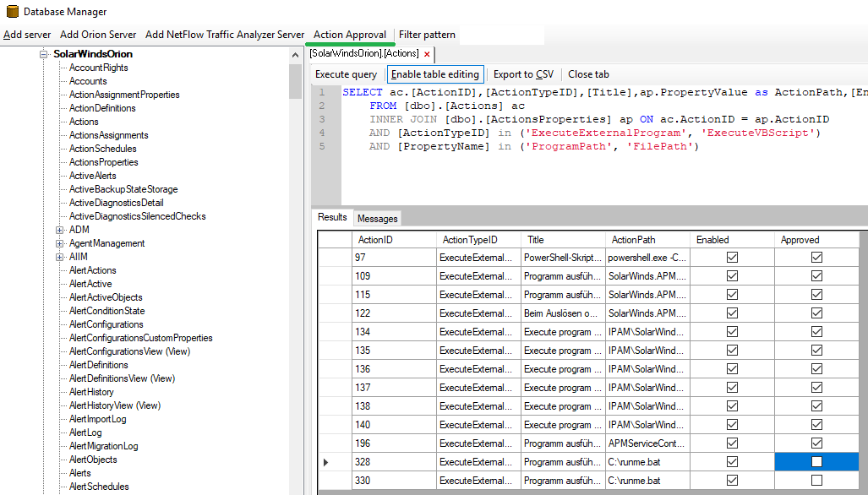Expand the AIIM tree node
This screenshot has width=868, height=495.
tap(60, 257)
